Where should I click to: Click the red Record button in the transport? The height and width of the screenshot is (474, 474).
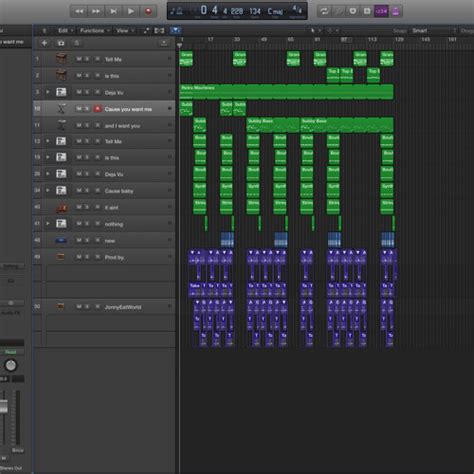coord(148,11)
